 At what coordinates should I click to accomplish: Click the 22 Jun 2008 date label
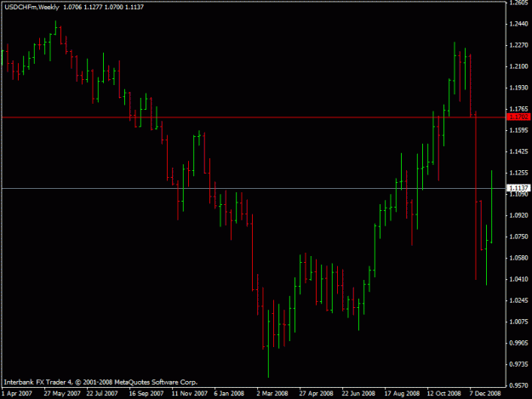coord(358,393)
